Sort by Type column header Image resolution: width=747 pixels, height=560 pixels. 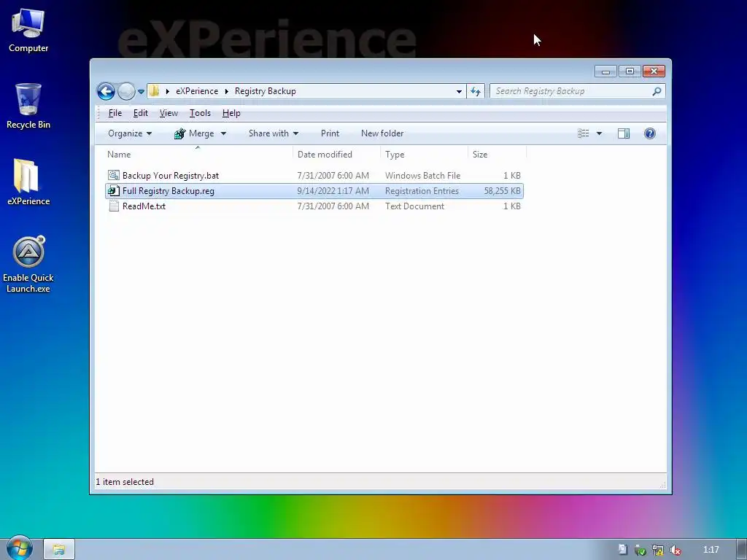[x=424, y=155]
